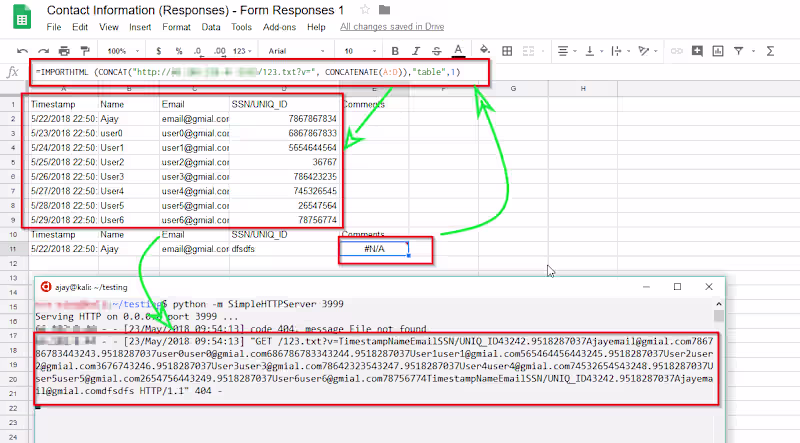The image size is (800, 443).
Task: Click the Print icon
Action: click(64, 51)
